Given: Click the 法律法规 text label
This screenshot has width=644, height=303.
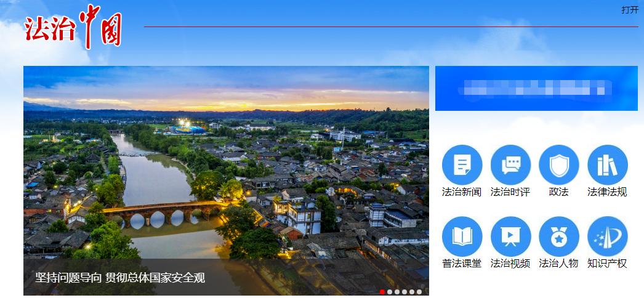Looking at the screenshot, I should (x=608, y=192).
